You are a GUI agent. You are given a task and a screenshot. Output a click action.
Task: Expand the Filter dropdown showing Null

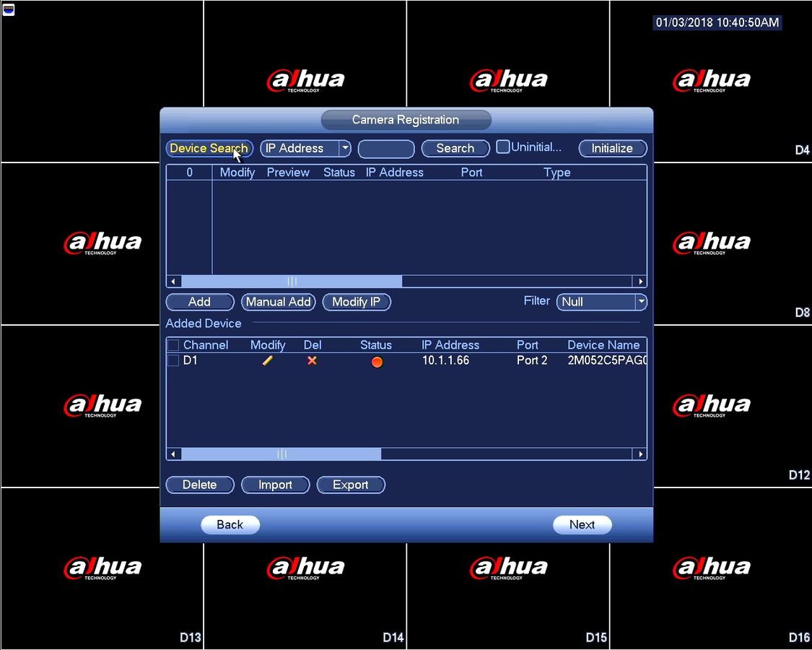[x=602, y=302]
